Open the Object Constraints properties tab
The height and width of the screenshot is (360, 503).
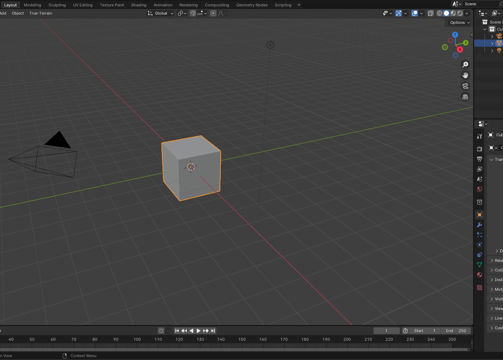pyautogui.click(x=479, y=255)
